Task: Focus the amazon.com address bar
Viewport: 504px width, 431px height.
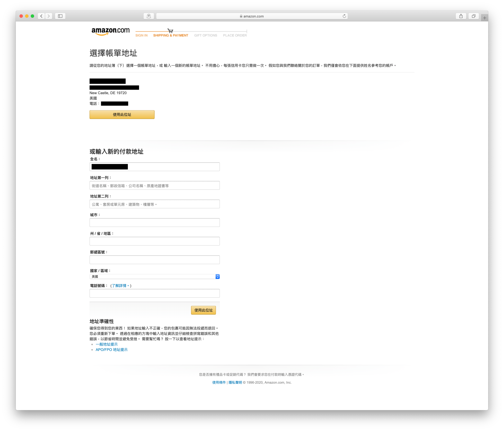Action: coord(252,16)
